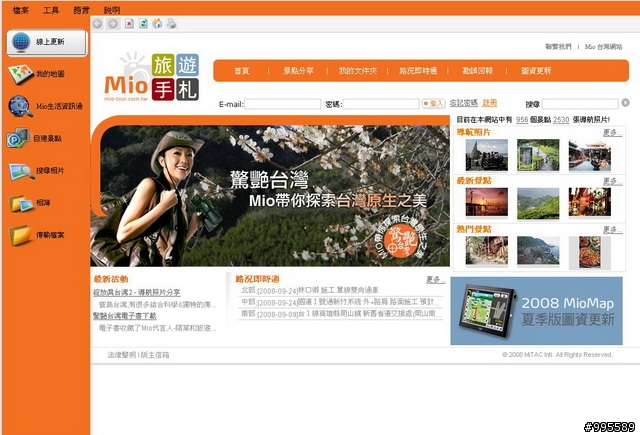The height and width of the screenshot is (435, 640).
Task: Click 更多 link beside 最新景點
Action: click(x=613, y=181)
